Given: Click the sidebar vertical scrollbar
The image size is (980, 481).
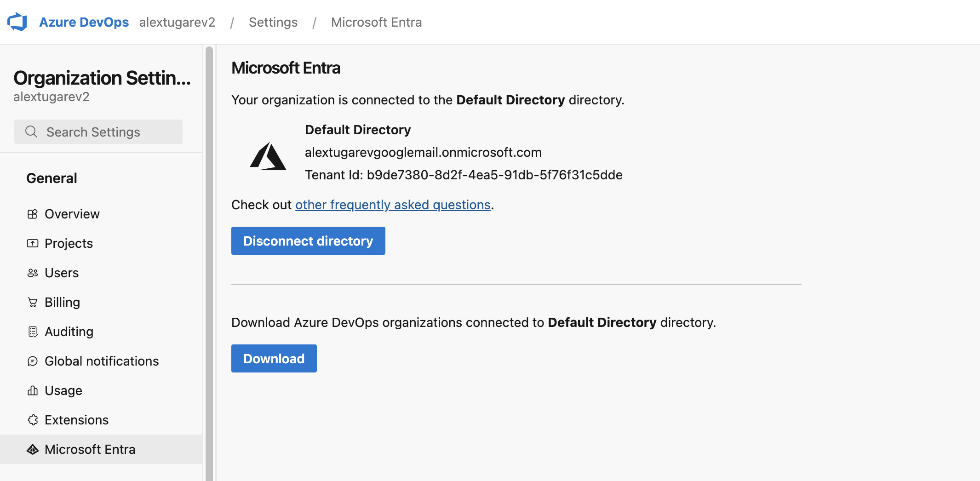Looking at the screenshot, I should (209, 262).
